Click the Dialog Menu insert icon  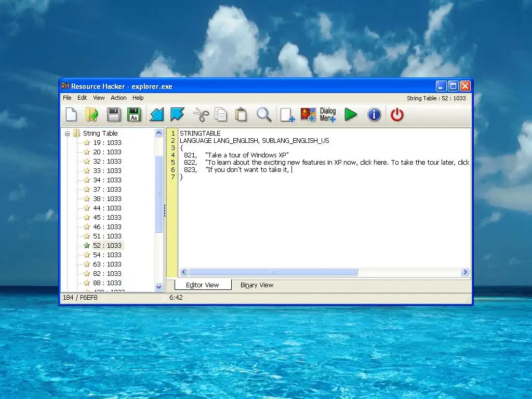(328, 115)
